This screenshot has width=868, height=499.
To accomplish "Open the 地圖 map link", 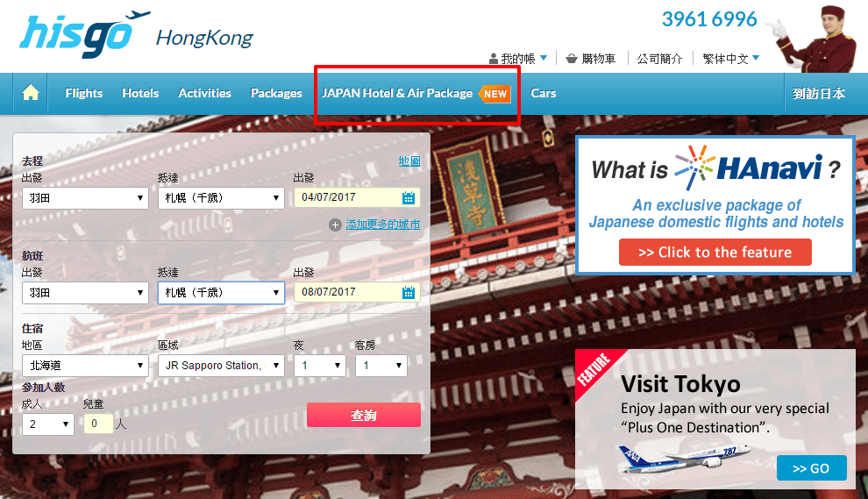I will coord(409,161).
